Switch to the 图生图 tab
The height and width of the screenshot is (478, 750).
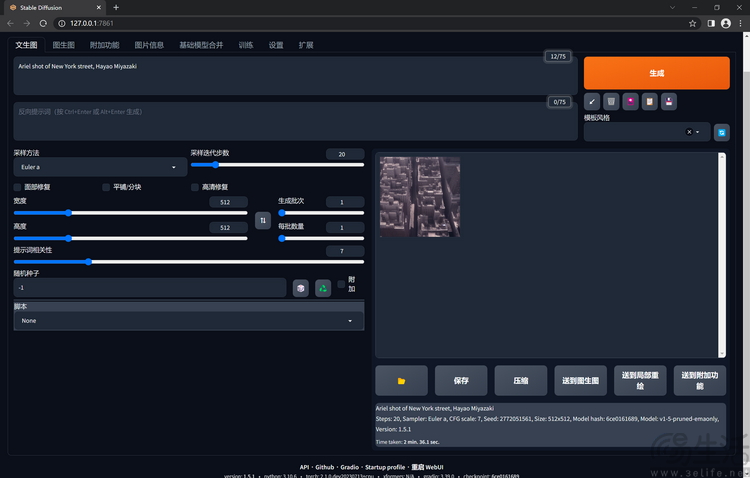(63, 45)
